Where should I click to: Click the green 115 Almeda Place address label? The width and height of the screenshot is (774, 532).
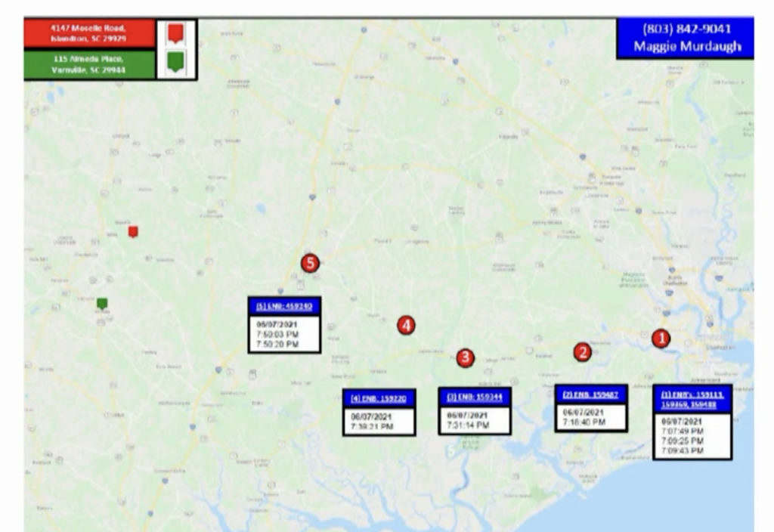[88, 64]
